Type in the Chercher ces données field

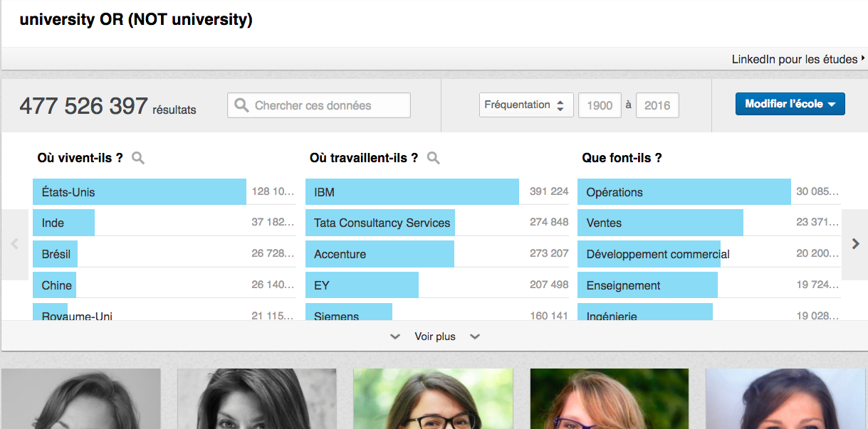click(x=328, y=105)
